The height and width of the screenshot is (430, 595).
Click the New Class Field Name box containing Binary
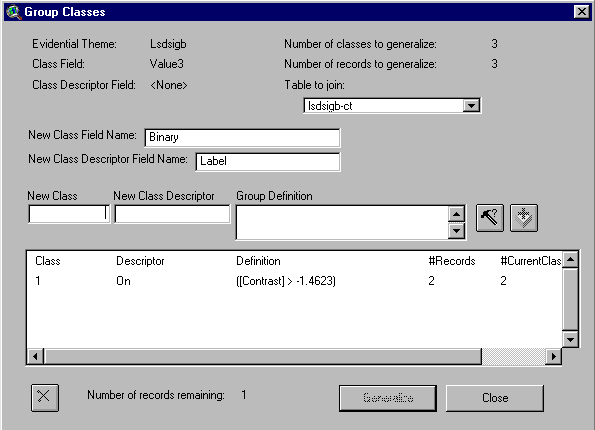pyautogui.click(x=242, y=137)
